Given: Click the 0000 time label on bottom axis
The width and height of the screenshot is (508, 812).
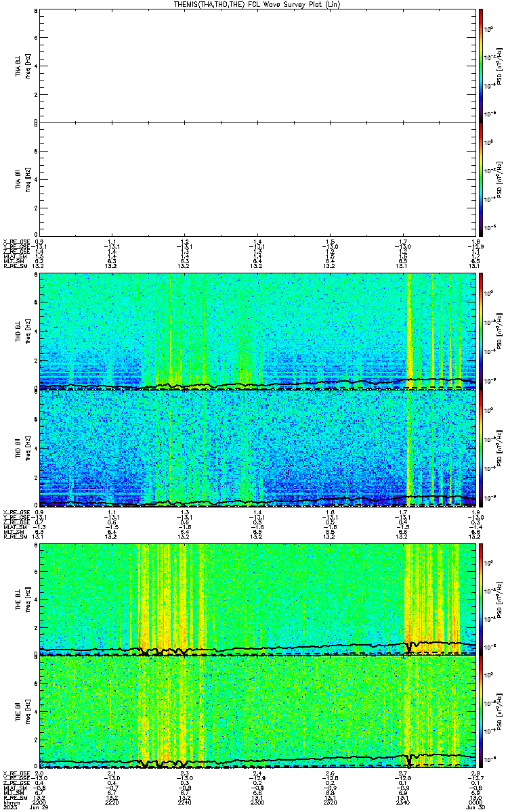Looking at the screenshot, I should [x=467, y=802].
